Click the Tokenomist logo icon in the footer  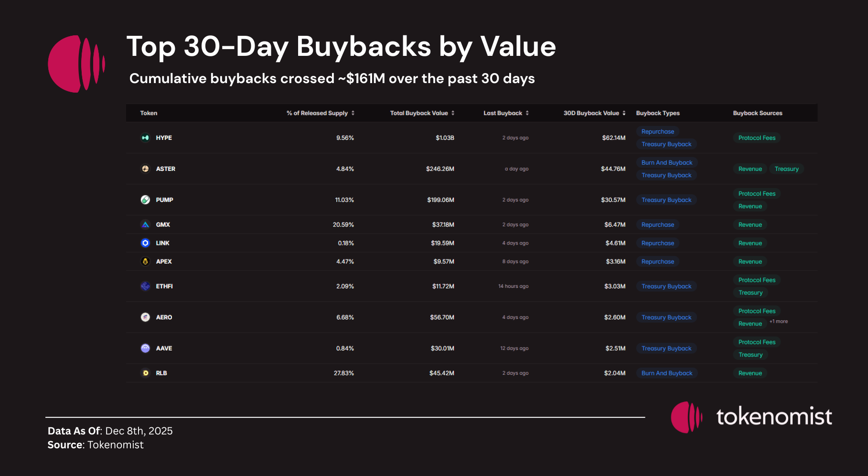(x=686, y=417)
